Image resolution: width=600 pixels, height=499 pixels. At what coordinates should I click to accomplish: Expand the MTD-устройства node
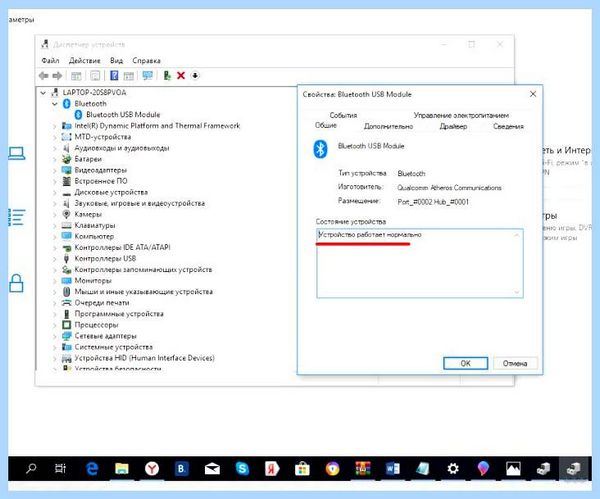click(55, 137)
